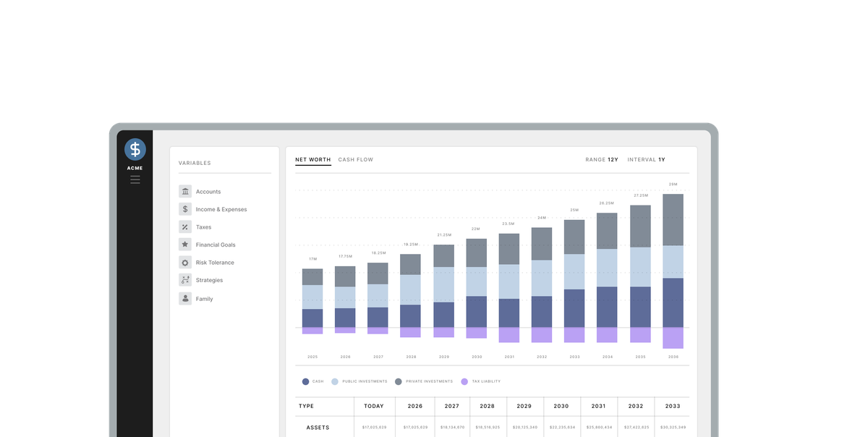Select the Net Worth tab
The height and width of the screenshot is (437, 868).
[x=312, y=159]
